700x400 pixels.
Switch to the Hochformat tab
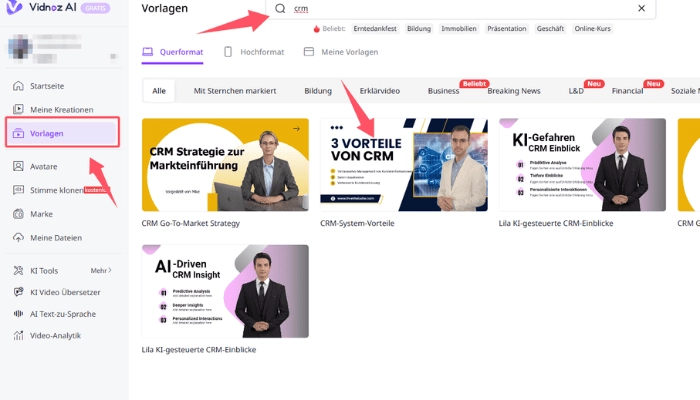(254, 52)
